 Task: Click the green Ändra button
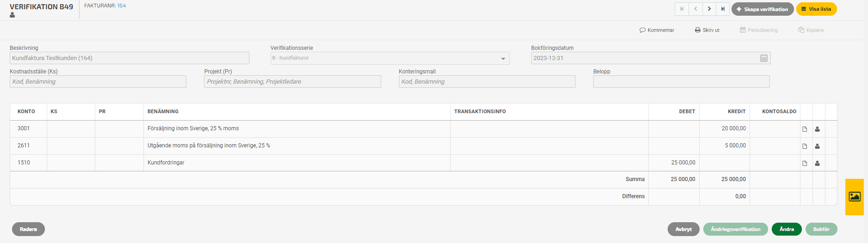787,229
